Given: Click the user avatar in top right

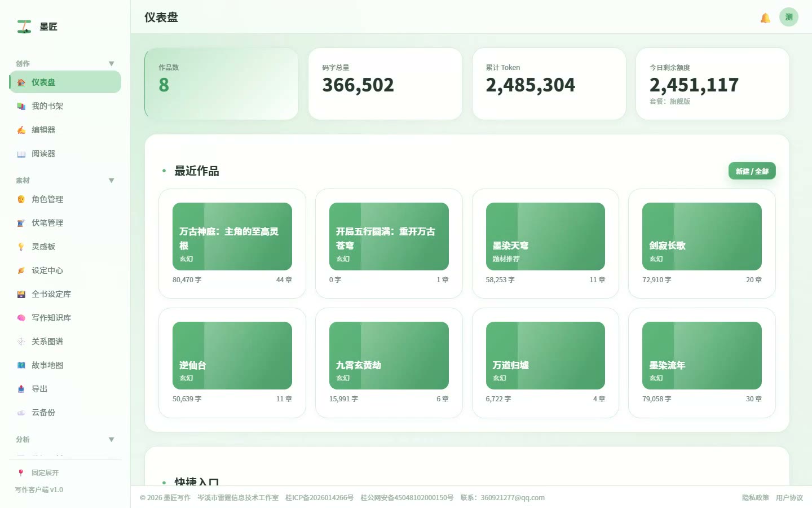Looking at the screenshot, I should coord(789,17).
